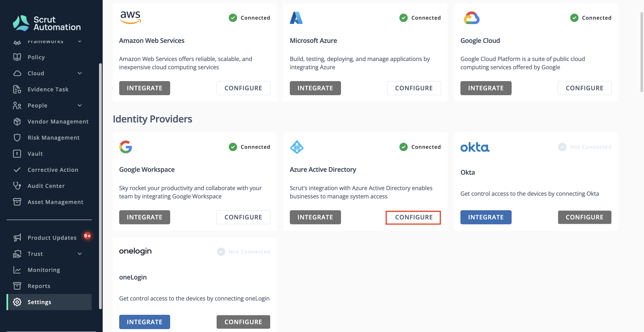Open Monitoring from the sidebar
644x332 pixels.
(49, 270)
